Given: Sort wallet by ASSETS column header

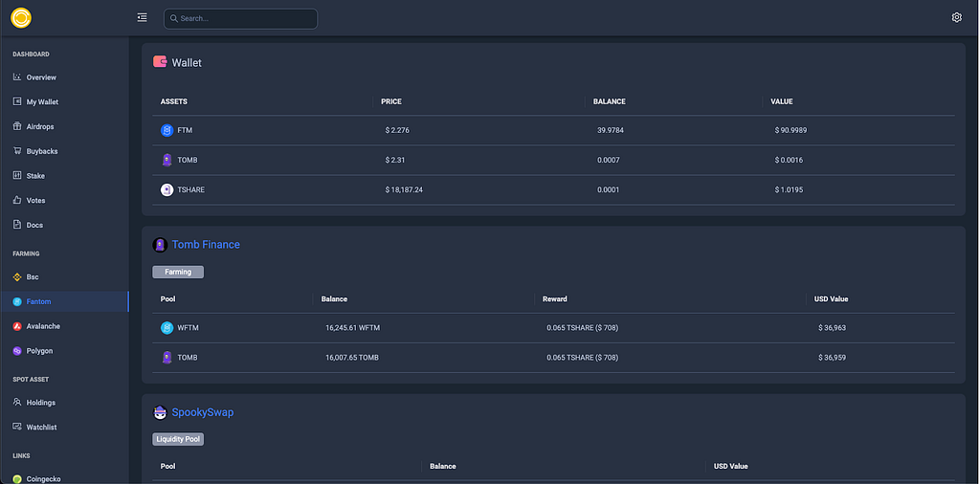Looking at the screenshot, I should (x=174, y=101).
